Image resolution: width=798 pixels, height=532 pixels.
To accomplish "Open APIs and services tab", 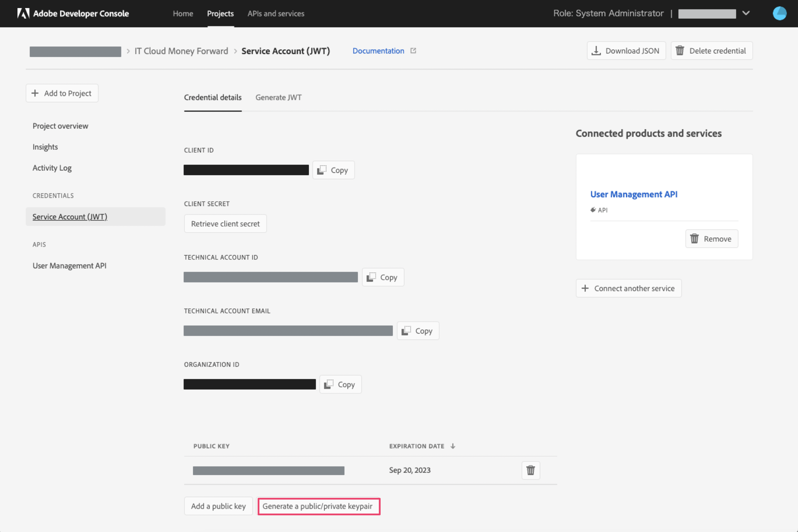I will [276, 13].
